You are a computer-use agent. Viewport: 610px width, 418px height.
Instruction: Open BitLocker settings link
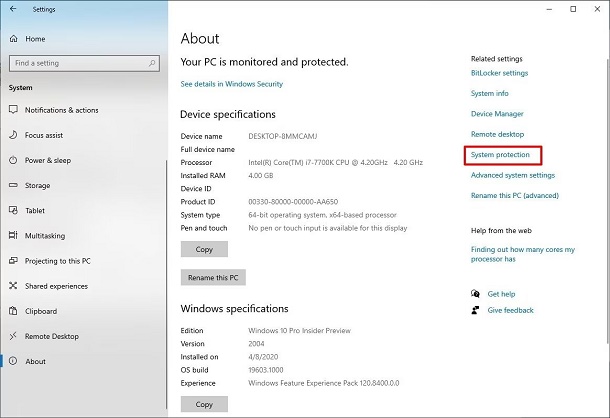point(500,73)
